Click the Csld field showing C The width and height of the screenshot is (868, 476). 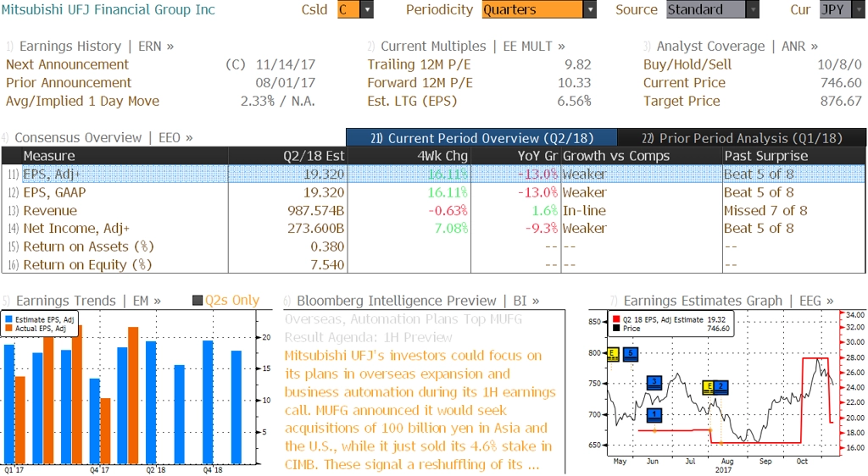348,9
